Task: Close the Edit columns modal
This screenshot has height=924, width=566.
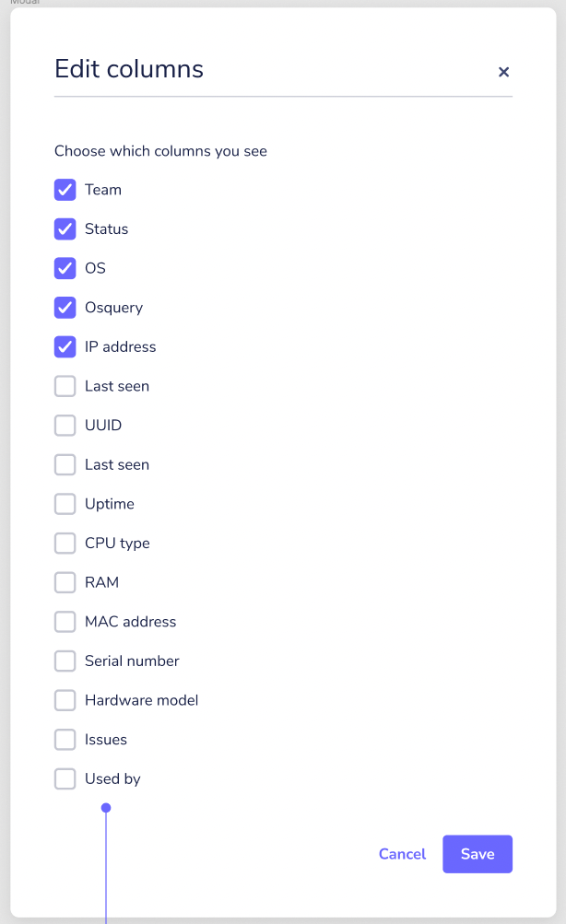Action: pos(504,72)
